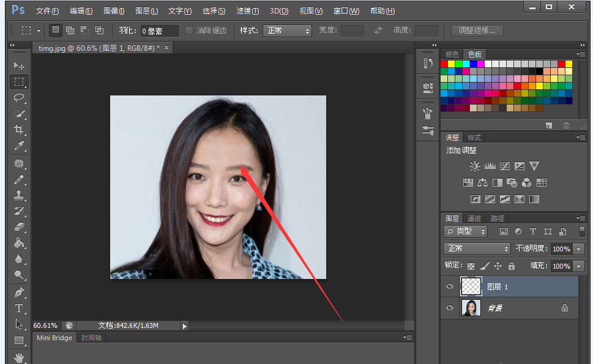Select the Pen tool
The height and width of the screenshot is (364, 593).
point(19,292)
